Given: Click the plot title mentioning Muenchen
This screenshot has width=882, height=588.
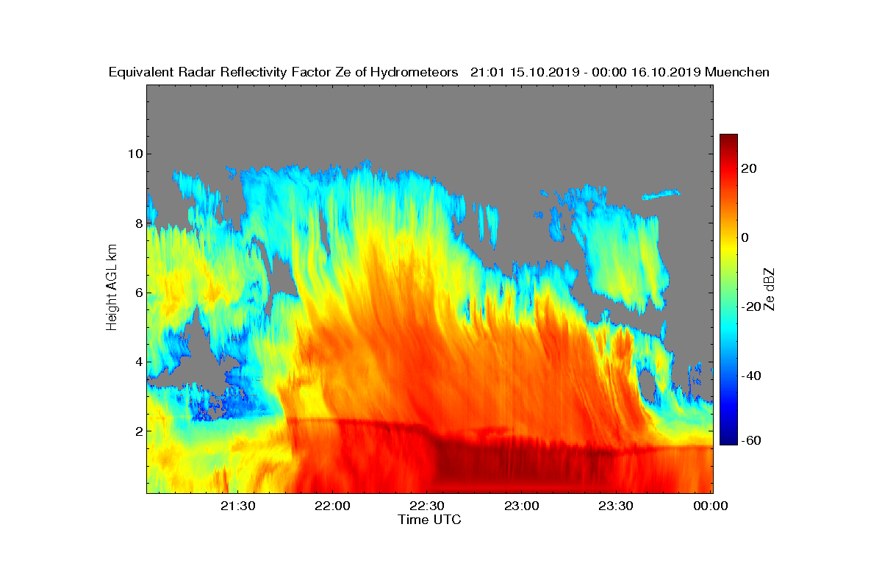Looking at the screenshot, I should (439, 72).
